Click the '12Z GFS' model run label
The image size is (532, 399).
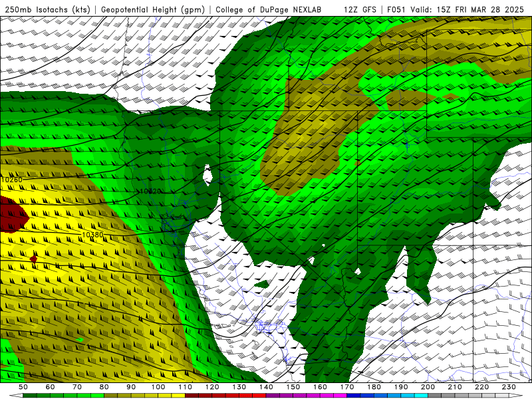pos(360,9)
